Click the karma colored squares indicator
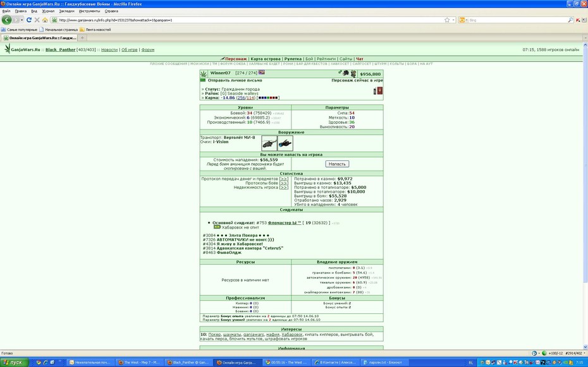Screen dimensions: 588x367 point(268,98)
